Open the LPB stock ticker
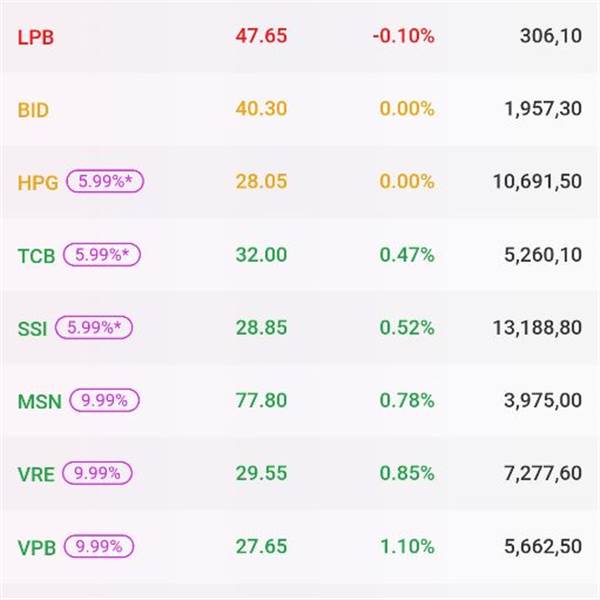The width and height of the screenshot is (600, 600). pos(34,36)
